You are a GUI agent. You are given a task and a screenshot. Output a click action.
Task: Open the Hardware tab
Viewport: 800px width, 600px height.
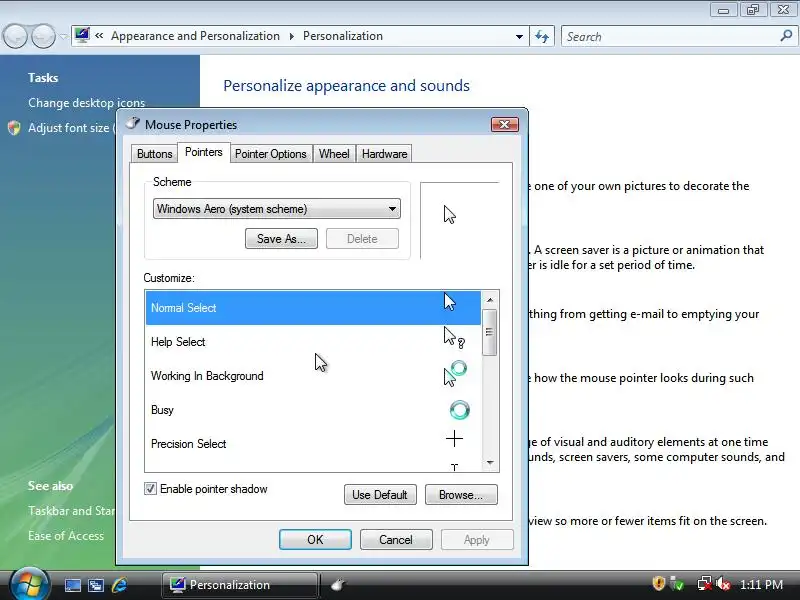(x=384, y=154)
